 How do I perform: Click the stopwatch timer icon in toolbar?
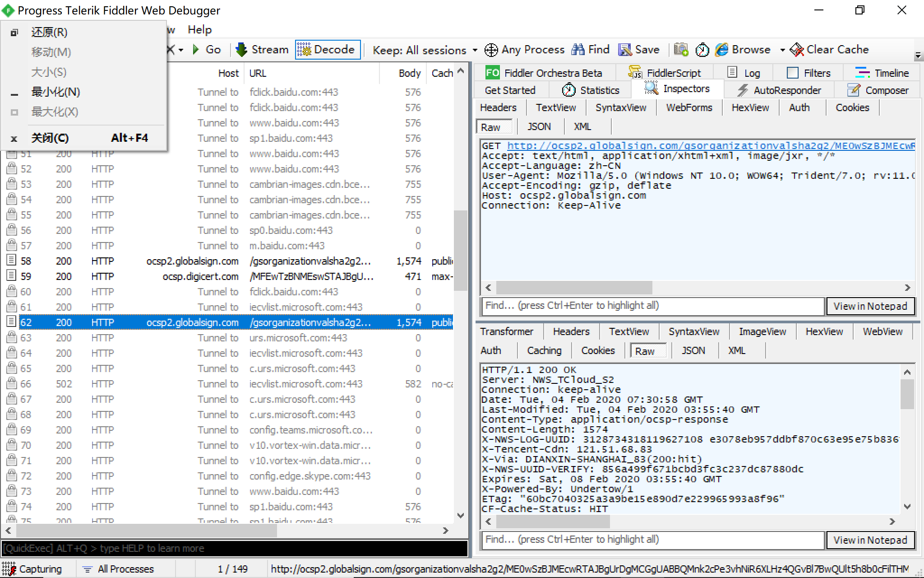click(702, 50)
